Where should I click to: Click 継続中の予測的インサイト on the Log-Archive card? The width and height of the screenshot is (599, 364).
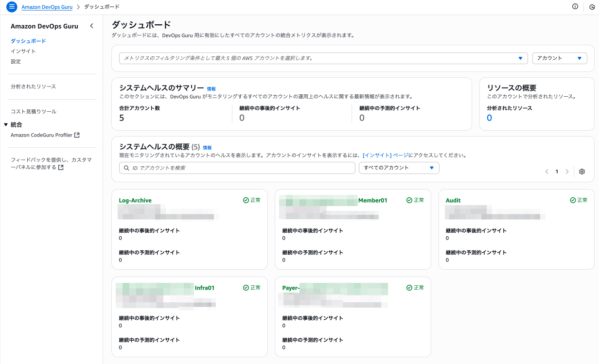coord(149,252)
